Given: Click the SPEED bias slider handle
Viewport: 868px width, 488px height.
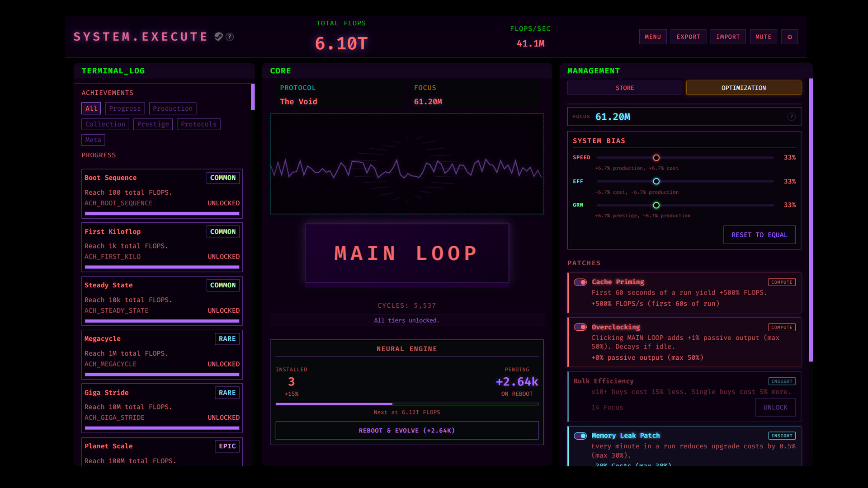Looking at the screenshot, I should [x=656, y=158].
